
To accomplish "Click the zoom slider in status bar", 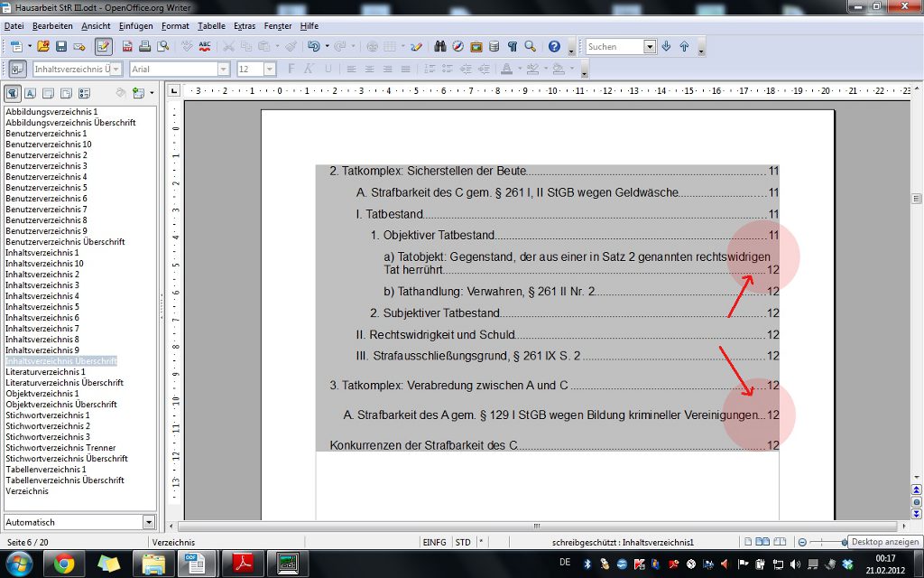I will pos(826,542).
